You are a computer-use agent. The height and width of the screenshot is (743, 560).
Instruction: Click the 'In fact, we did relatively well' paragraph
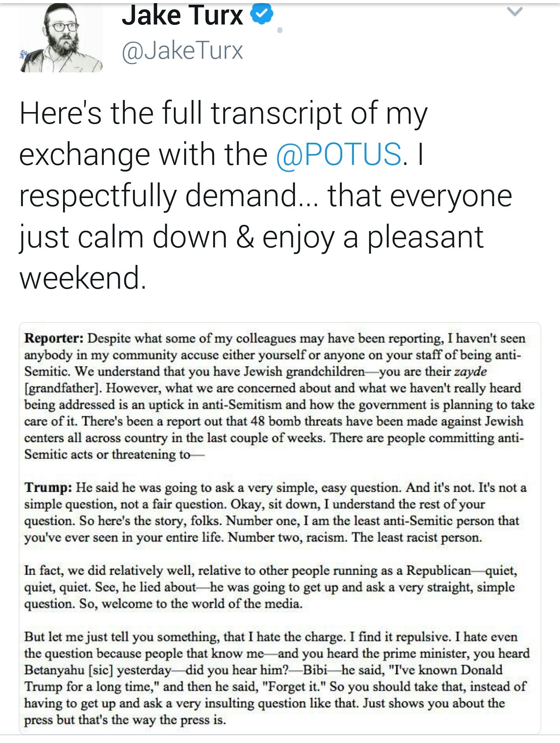click(271, 587)
